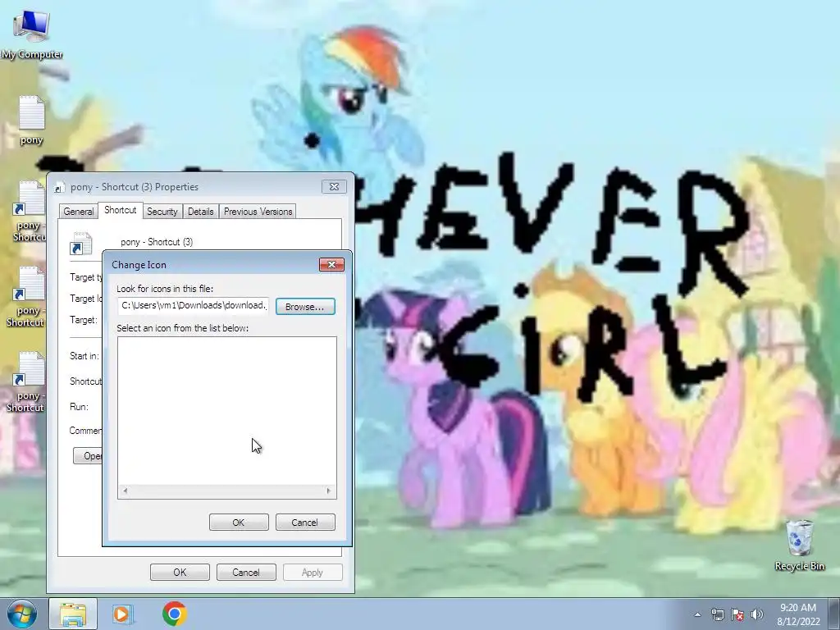This screenshot has height=630, width=840.
Task: Select the pony file on desktop
Action: click(x=31, y=120)
